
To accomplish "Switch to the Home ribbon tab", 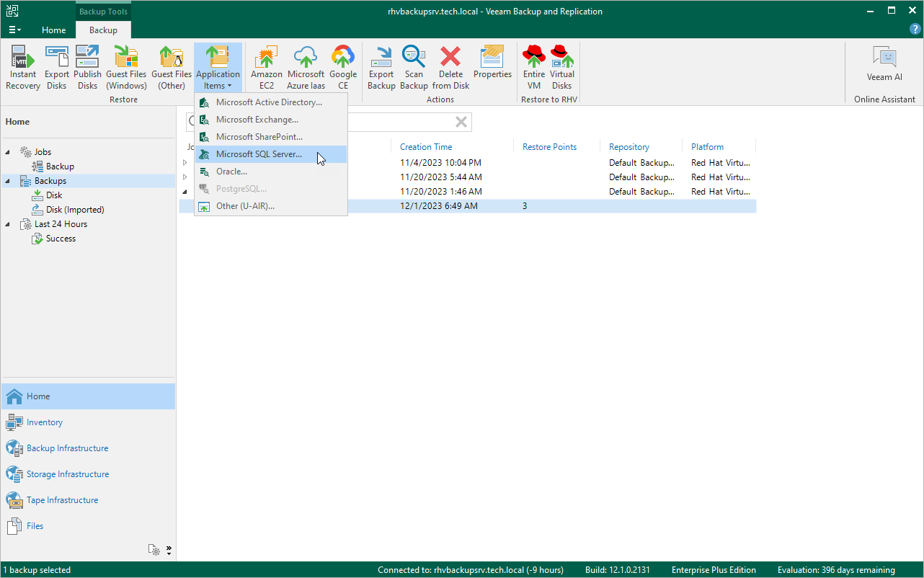I will pyautogui.click(x=53, y=30).
